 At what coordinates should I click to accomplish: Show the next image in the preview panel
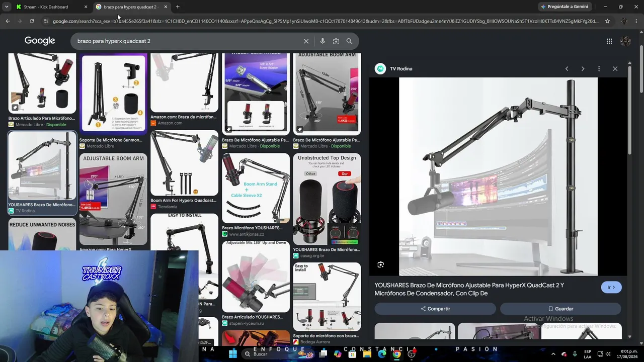point(583,69)
